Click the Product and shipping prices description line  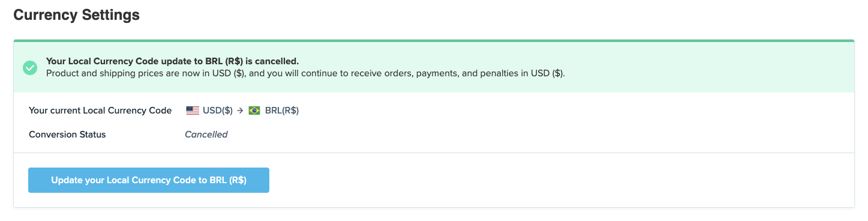(305, 73)
